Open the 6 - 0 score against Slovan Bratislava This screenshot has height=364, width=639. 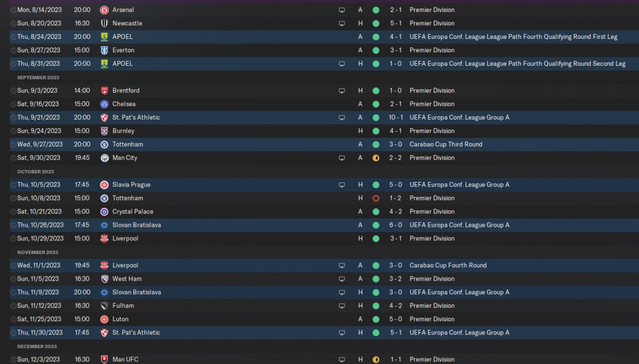coord(395,225)
